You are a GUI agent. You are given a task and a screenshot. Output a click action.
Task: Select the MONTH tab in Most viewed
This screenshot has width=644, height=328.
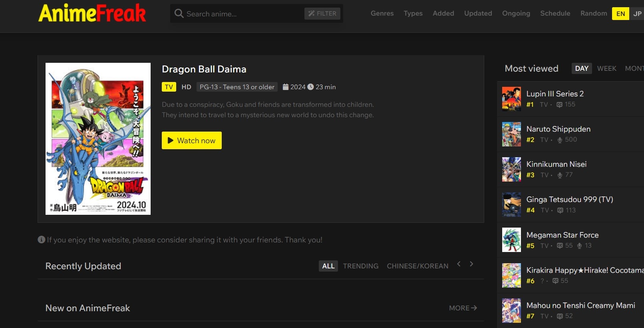[634, 68]
